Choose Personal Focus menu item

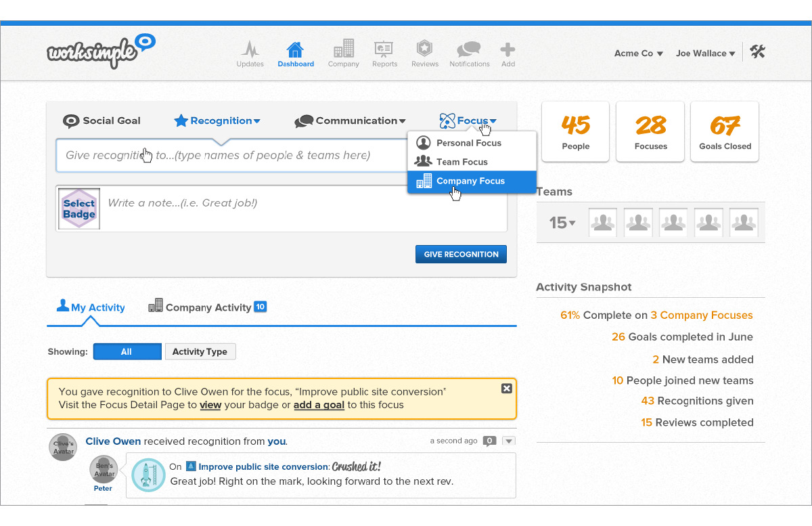click(x=469, y=143)
